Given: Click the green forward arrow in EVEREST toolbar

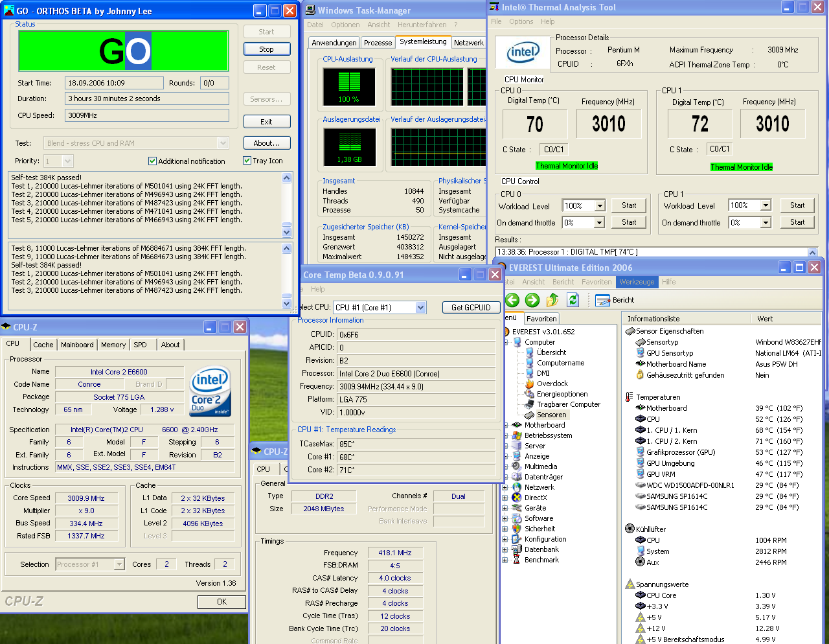Looking at the screenshot, I should click(532, 300).
